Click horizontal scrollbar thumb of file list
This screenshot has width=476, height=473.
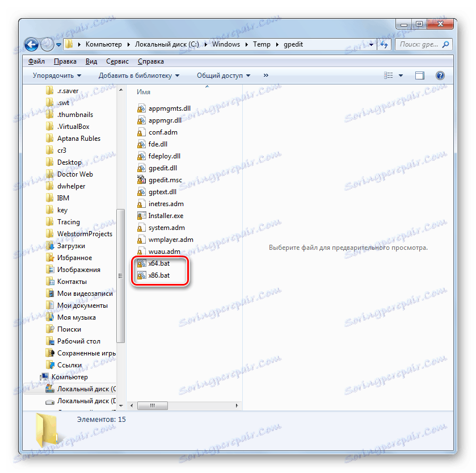[153, 405]
